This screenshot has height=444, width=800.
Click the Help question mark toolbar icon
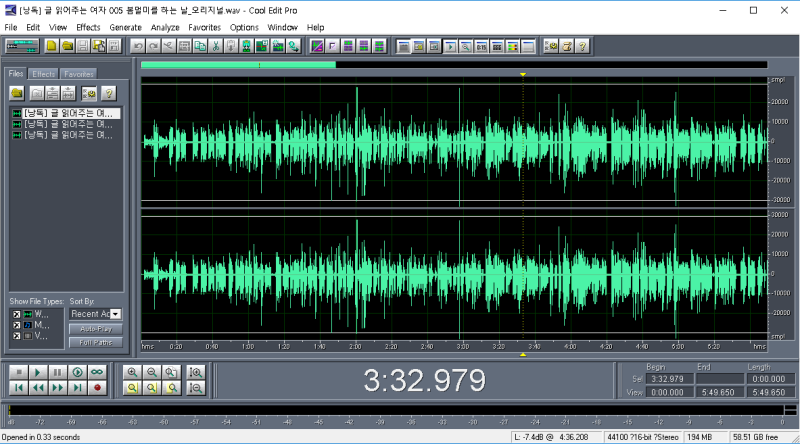[x=582, y=46]
